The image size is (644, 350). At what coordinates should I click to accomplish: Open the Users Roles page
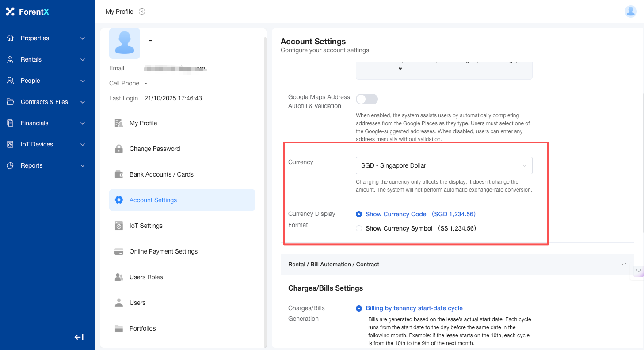pyautogui.click(x=146, y=277)
